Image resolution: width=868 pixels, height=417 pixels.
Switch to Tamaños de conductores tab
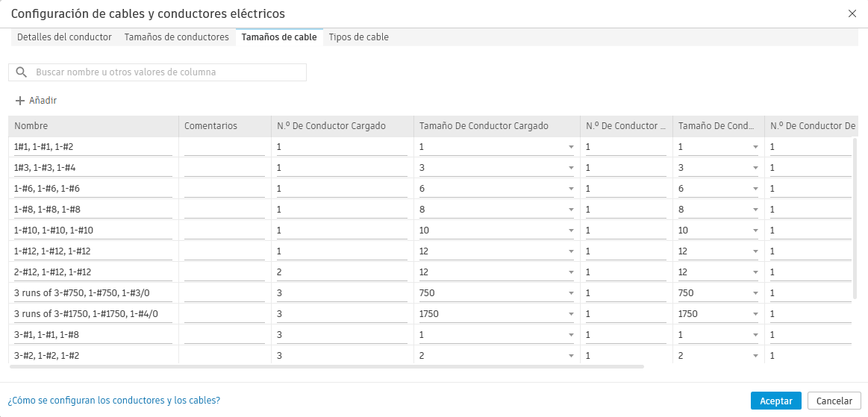tap(176, 37)
